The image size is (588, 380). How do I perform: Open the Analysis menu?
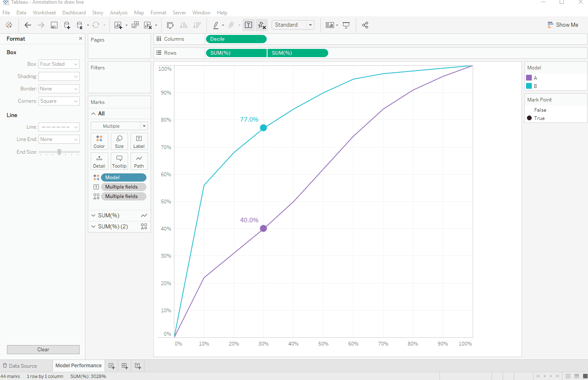(x=119, y=13)
